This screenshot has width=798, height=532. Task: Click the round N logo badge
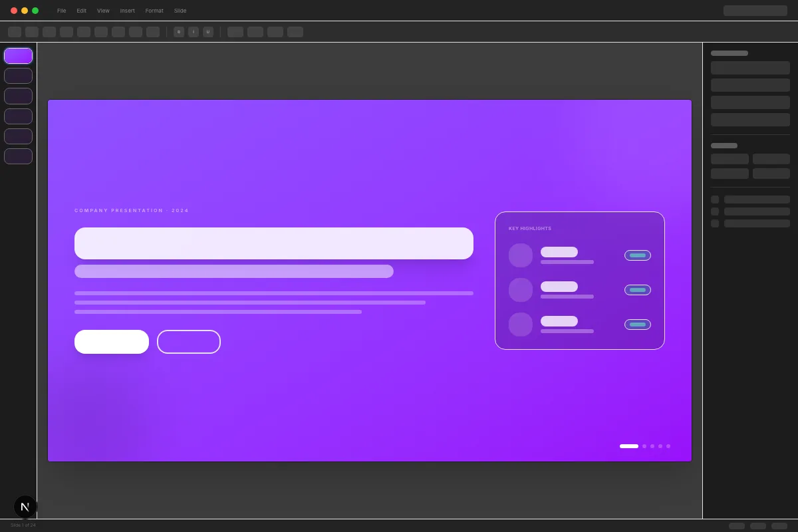pos(25,507)
